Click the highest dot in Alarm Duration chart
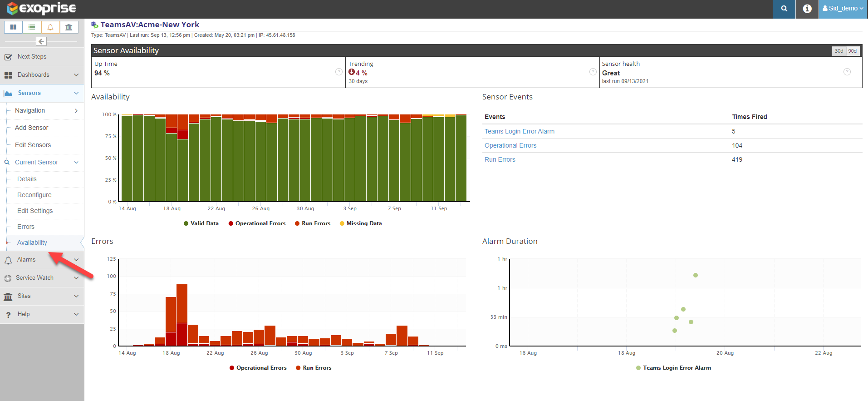The height and width of the screenshot is (401, 868). click(696, 275)
